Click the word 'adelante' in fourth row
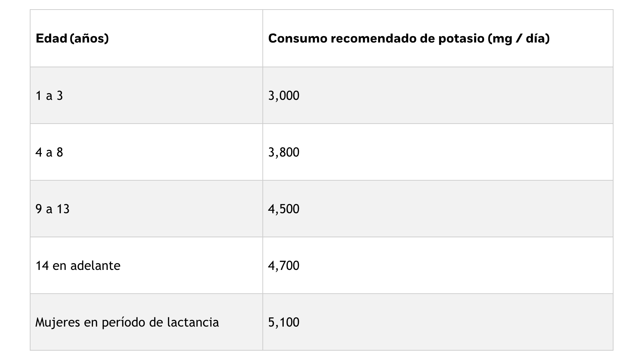 point(95,265)
